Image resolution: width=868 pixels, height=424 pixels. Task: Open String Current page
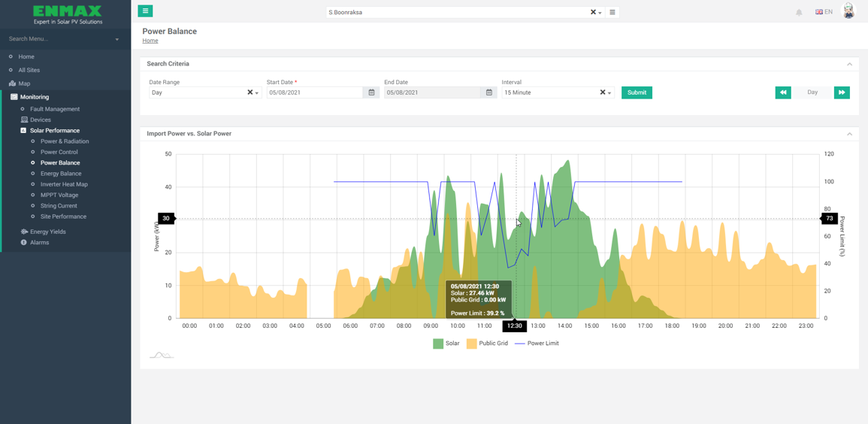[x=59, y=206]
